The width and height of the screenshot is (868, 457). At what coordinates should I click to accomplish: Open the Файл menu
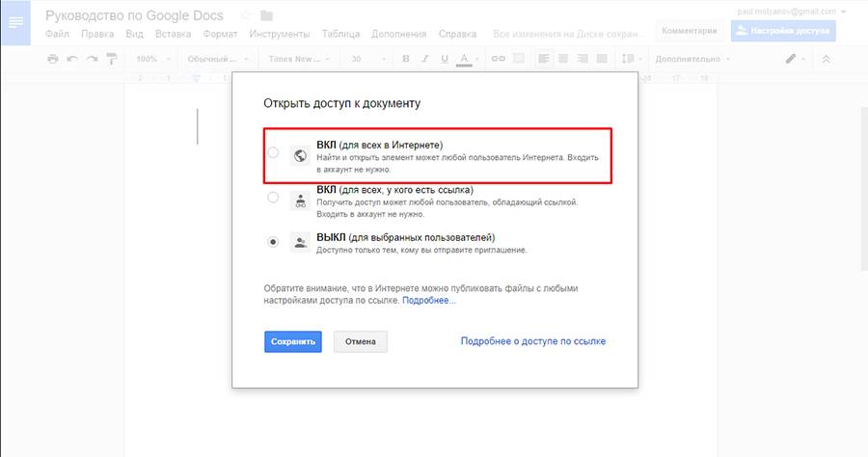click(x=57, y=34)
